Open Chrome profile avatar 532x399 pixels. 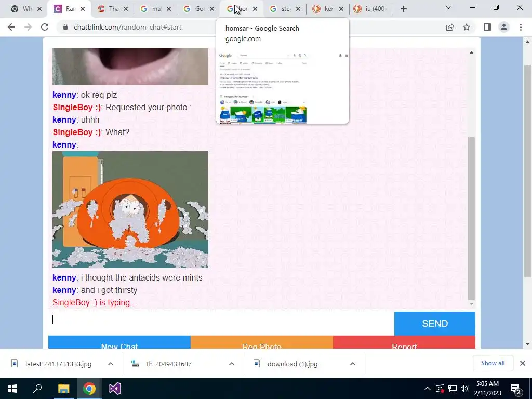[x=504, y=27]
